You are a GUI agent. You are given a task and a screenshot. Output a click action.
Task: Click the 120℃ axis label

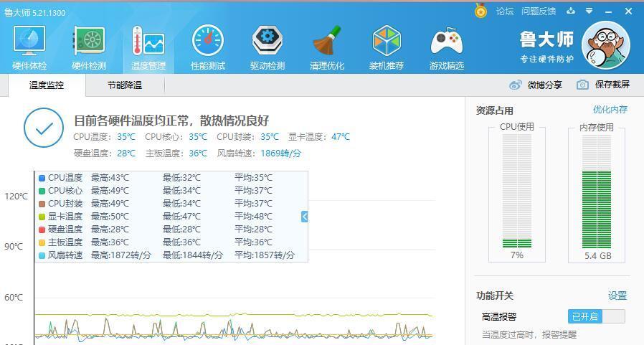pyautogui.click(x=16, y=197)
